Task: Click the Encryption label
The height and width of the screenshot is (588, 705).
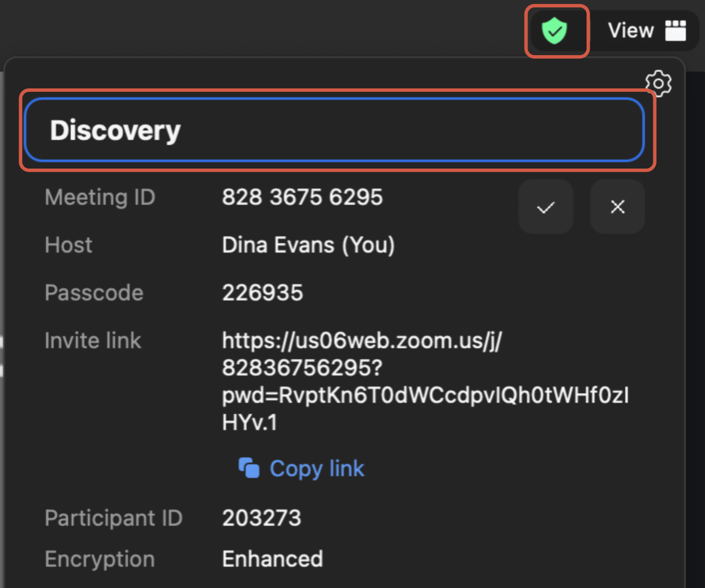Action: click(x=99, y=559)
